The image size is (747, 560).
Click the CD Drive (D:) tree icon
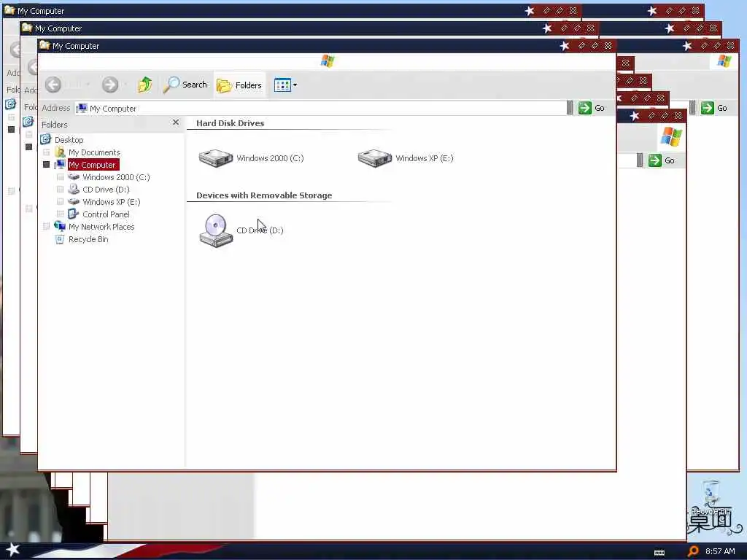pos(74,189)
